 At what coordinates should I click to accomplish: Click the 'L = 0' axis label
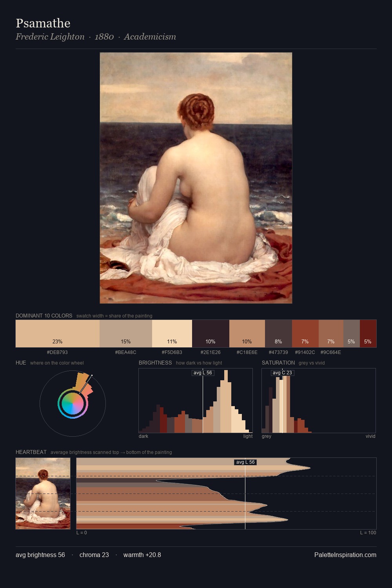[82, 533]
